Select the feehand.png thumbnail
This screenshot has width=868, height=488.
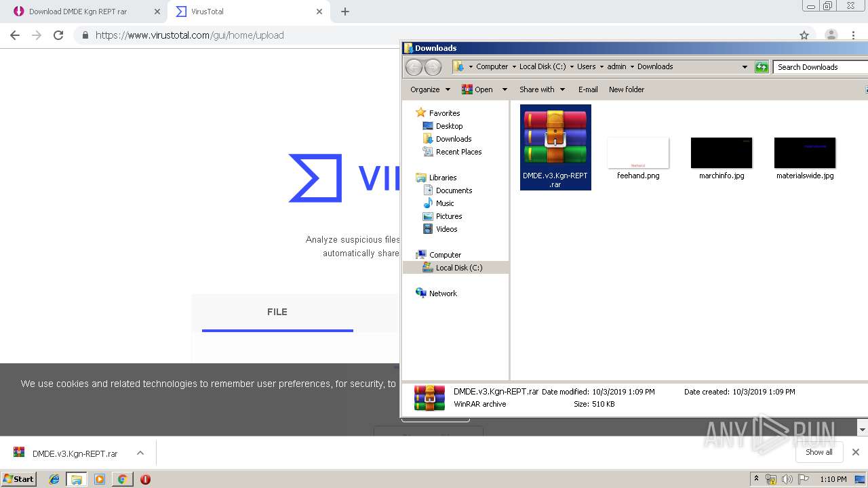click(x=638, y=152)
